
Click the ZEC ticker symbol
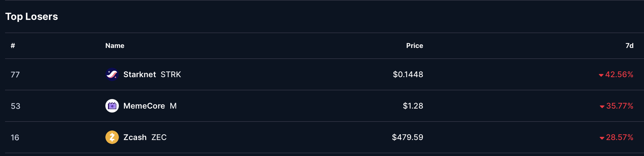pyautogui.click(x=159, y=137)
